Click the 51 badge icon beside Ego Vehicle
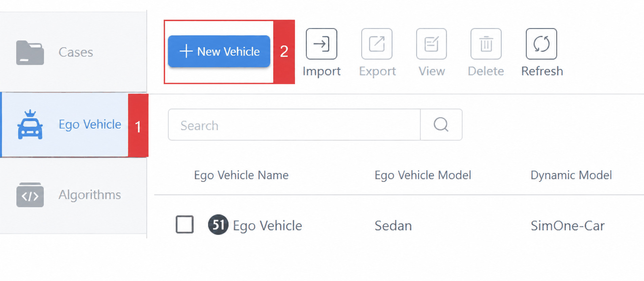644x281 pixels. coord(218,225)
